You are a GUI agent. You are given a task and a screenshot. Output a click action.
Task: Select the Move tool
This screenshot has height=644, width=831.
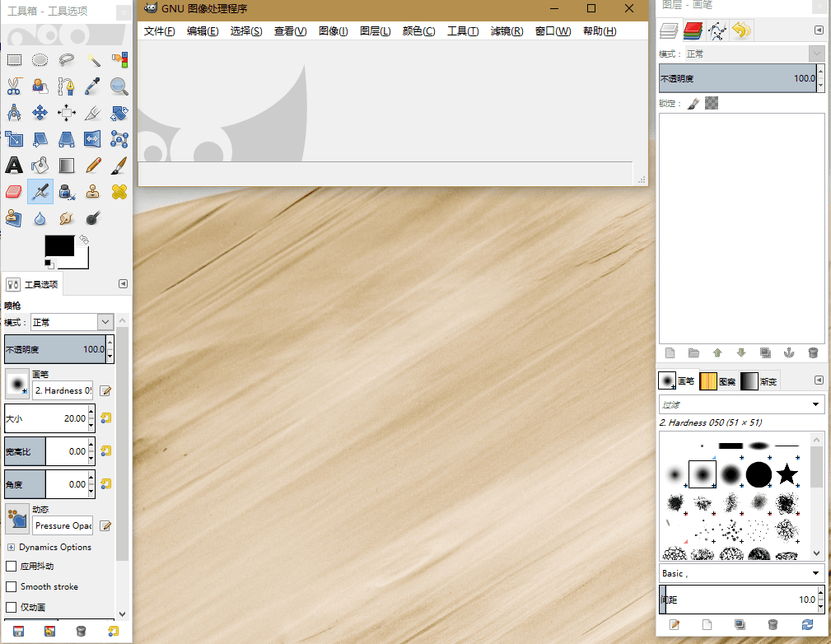[x=40, y=113]
